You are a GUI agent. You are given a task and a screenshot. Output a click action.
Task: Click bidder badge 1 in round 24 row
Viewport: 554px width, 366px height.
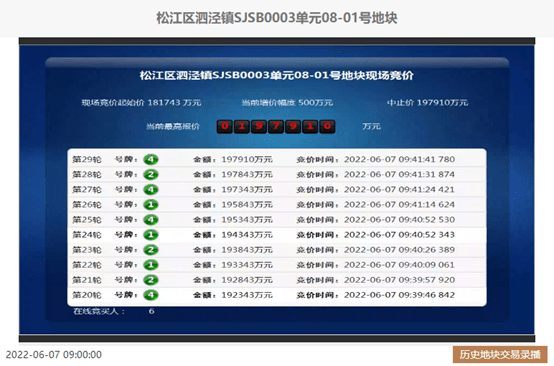(151, 235)
